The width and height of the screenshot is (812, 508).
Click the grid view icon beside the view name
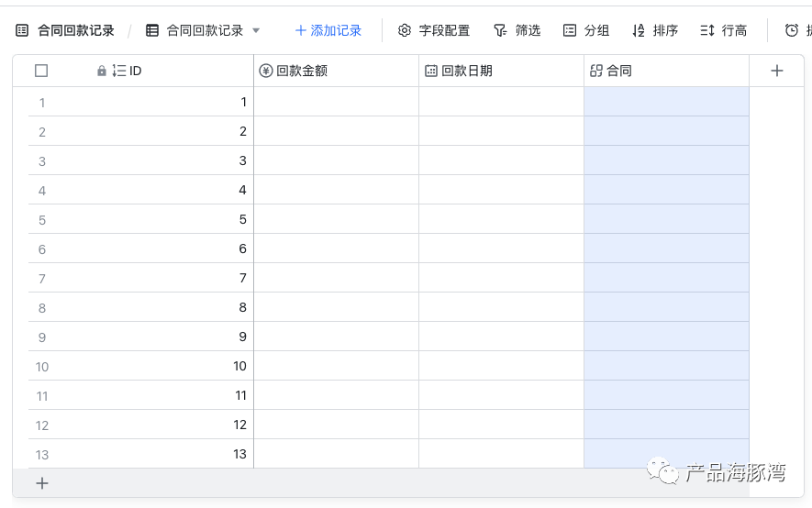click(x=151, y=30)
